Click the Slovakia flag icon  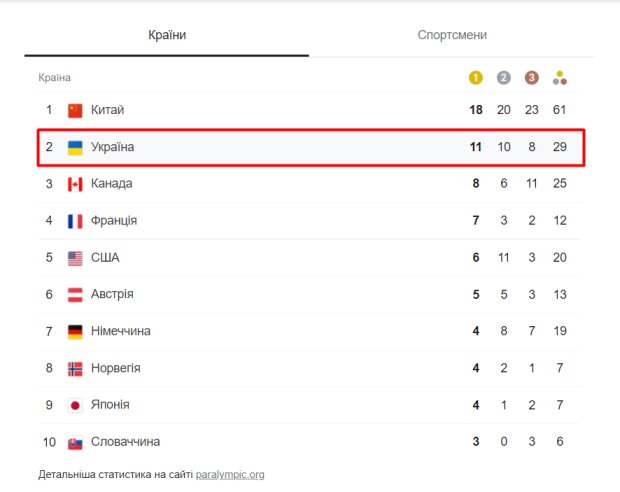[x=75, y=442]
